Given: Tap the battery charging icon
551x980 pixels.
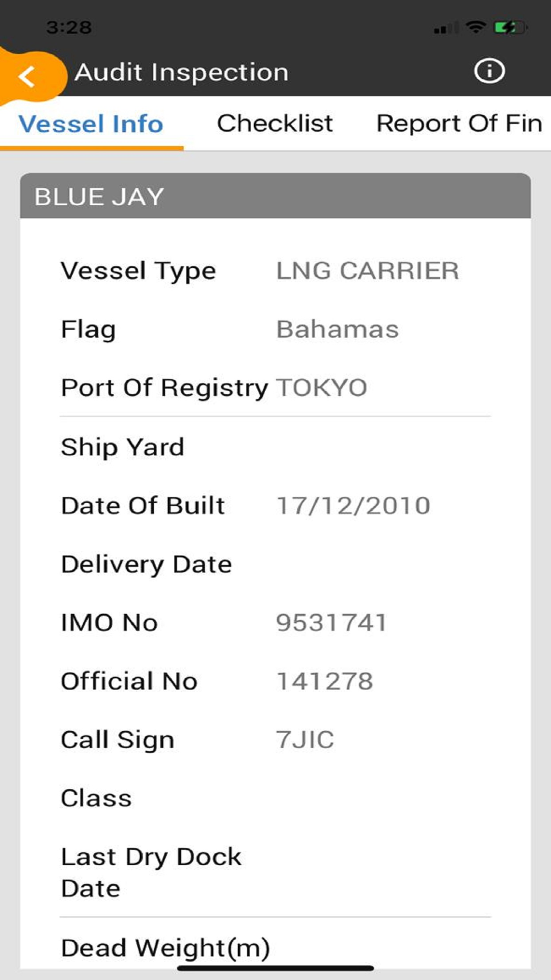Looking at the screenshot, I should pyautogui.click(x=510, y=27).
